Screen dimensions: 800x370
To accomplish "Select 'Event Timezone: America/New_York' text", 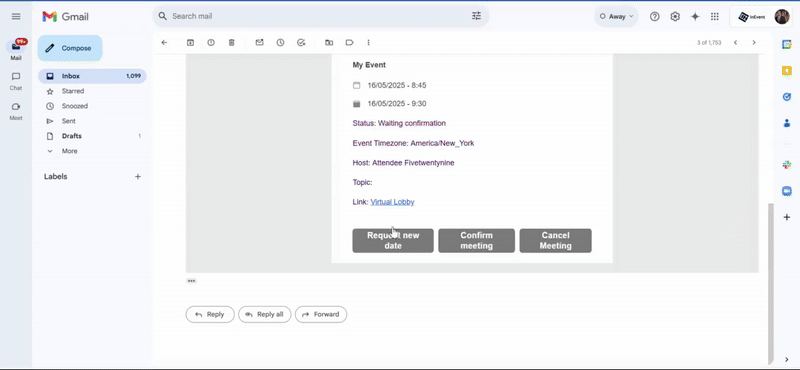I will [x=413, y=143].
